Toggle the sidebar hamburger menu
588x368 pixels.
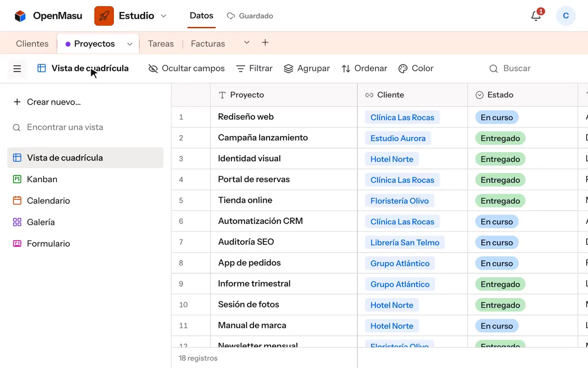(17, 69)
